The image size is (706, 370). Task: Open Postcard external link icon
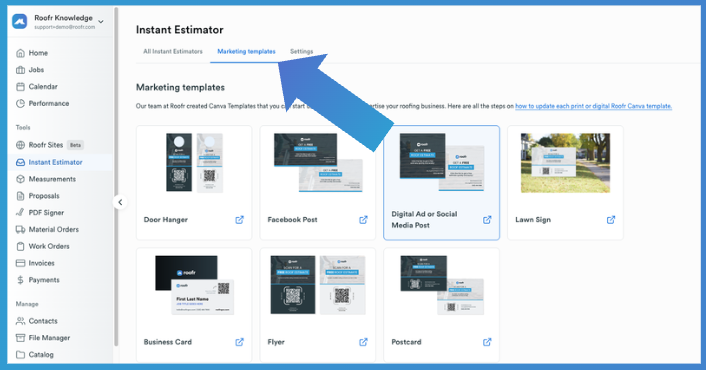tap(487, 342)
